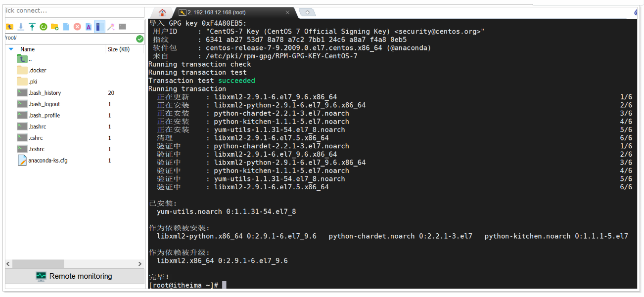The height and width of the screenshot is (297, 644).
Task: Open the terminal emulator icon
Action: tap(121, 26)
